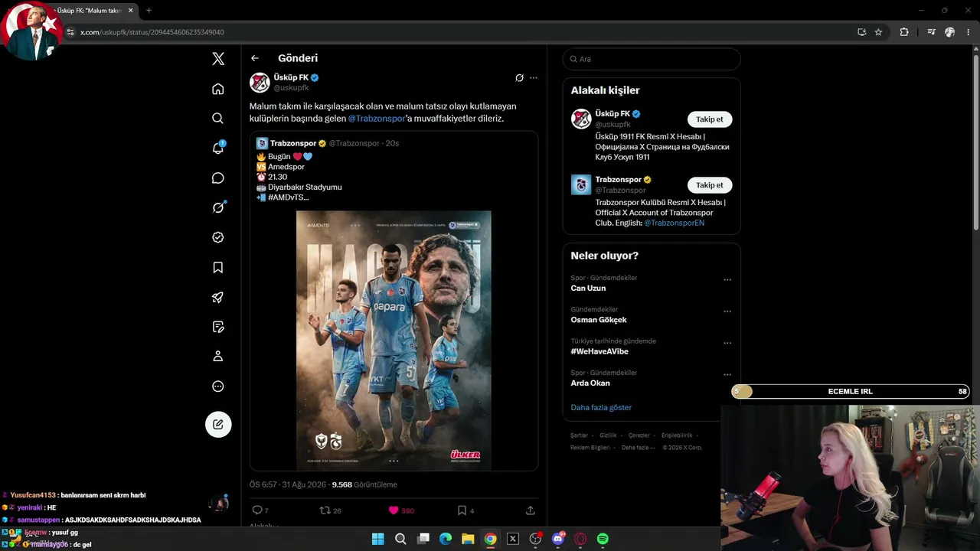980x551 pixels.
Task: Open Notifications bell in the sidebar
Action: 218,148
